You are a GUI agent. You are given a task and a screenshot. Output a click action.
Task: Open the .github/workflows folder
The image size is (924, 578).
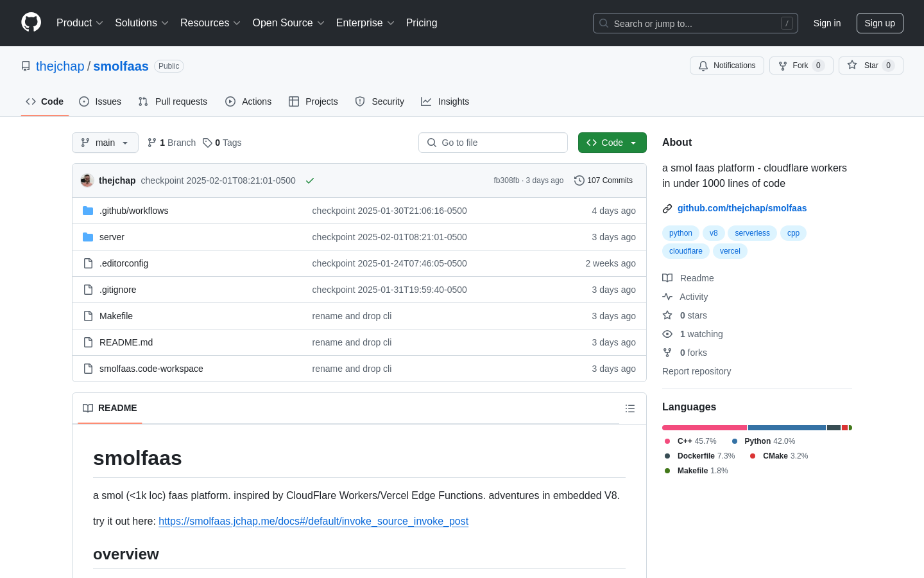[x=133, y=211]
